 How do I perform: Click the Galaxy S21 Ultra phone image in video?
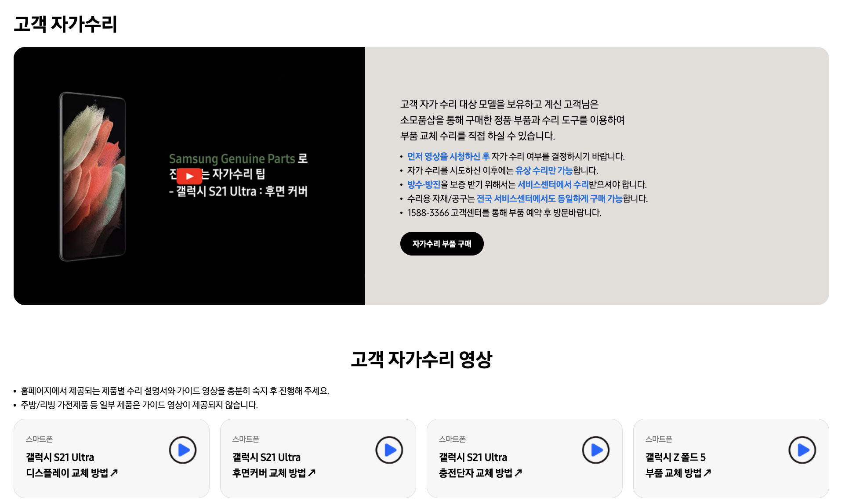point(93,176)
